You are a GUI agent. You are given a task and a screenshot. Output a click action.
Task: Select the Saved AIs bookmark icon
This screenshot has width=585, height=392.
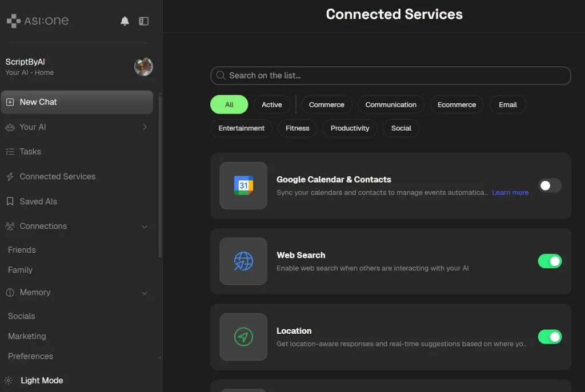click(9, 201)
